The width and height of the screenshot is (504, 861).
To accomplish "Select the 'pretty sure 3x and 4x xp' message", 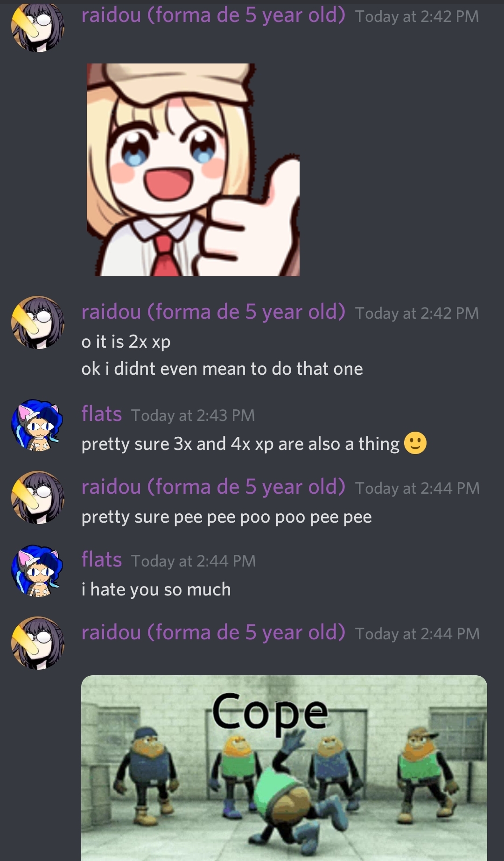I will (x=240, y=444).
